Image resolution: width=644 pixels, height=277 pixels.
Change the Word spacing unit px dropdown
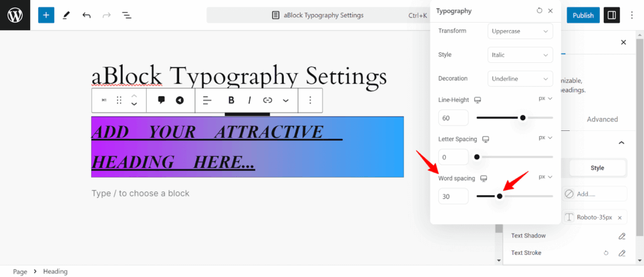[x=545, y=177]
